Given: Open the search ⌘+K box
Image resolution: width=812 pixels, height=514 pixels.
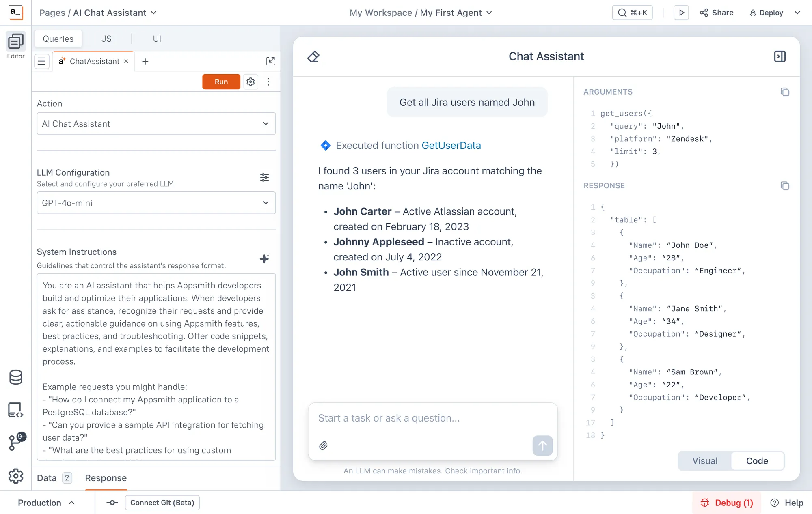Looking at the screenshot, I should click(x=632, y=13).
